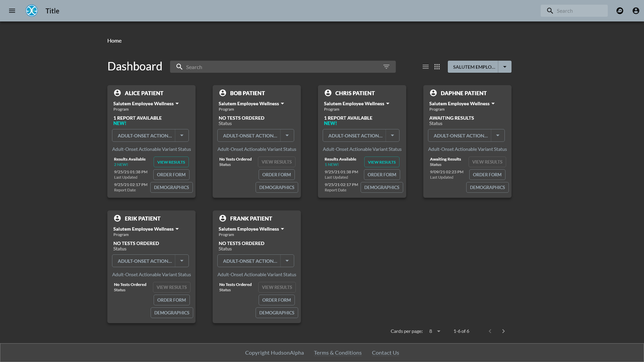Open the user account icon
This screenshot has height=362, width=644.
click(x=636, y=11)
